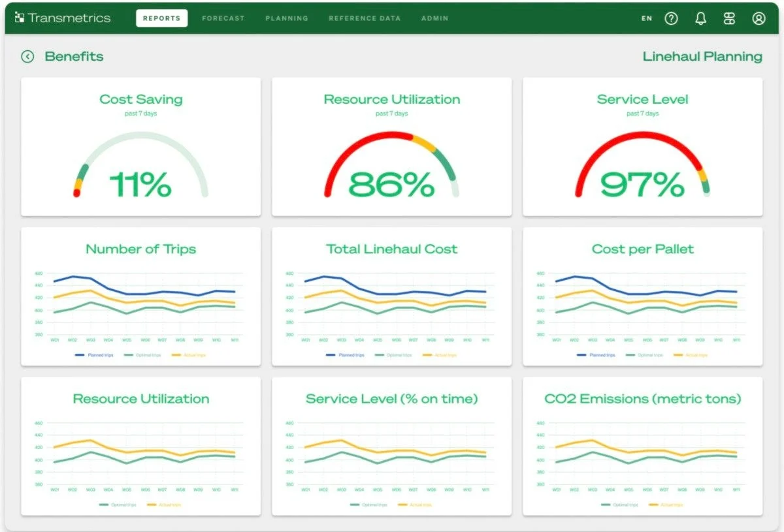The image size is (784, 532).
Task: Click the layout switcher icon in header
Action: [730, 18]
